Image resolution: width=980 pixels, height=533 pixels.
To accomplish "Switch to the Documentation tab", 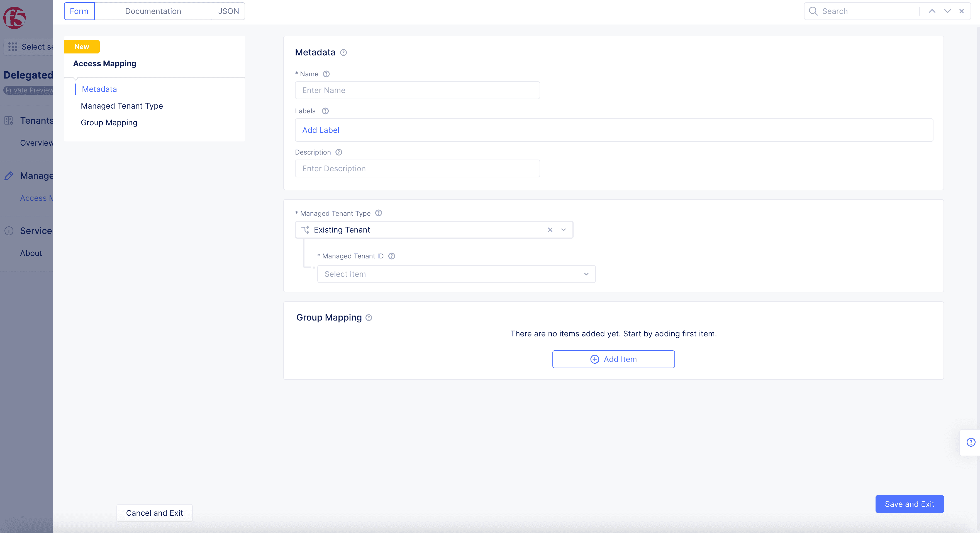I will click(153, 11).
